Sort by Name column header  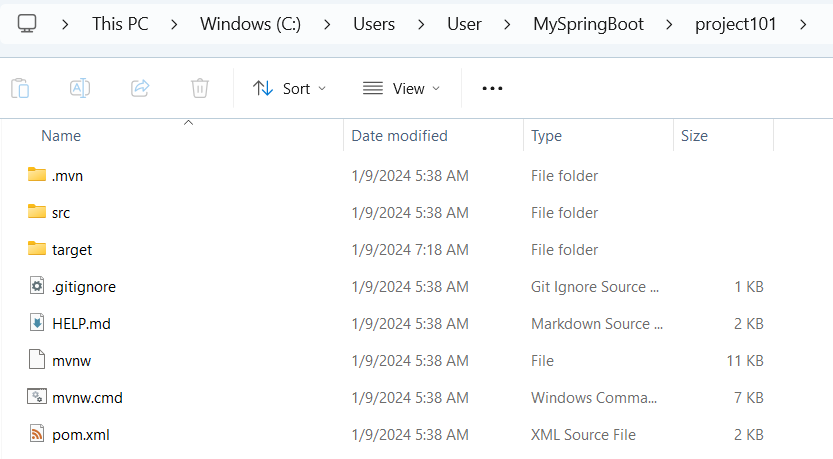point(61,136)
